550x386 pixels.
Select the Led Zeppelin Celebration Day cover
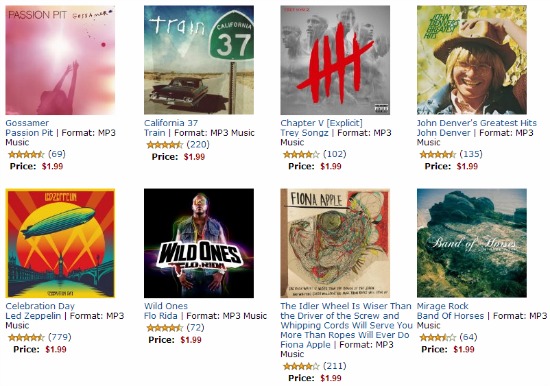pyautogui.click(x=60, y=243)
